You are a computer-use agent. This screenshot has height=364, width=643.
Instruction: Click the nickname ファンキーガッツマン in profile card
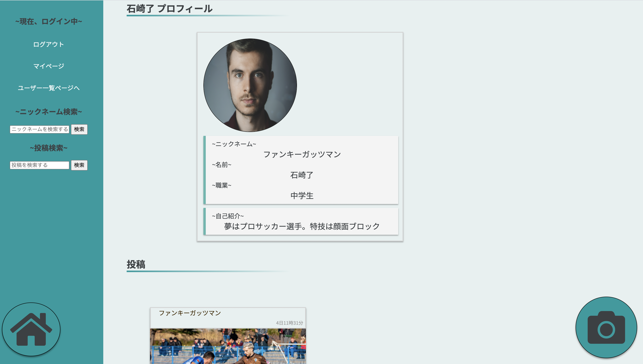pos(302,154)
